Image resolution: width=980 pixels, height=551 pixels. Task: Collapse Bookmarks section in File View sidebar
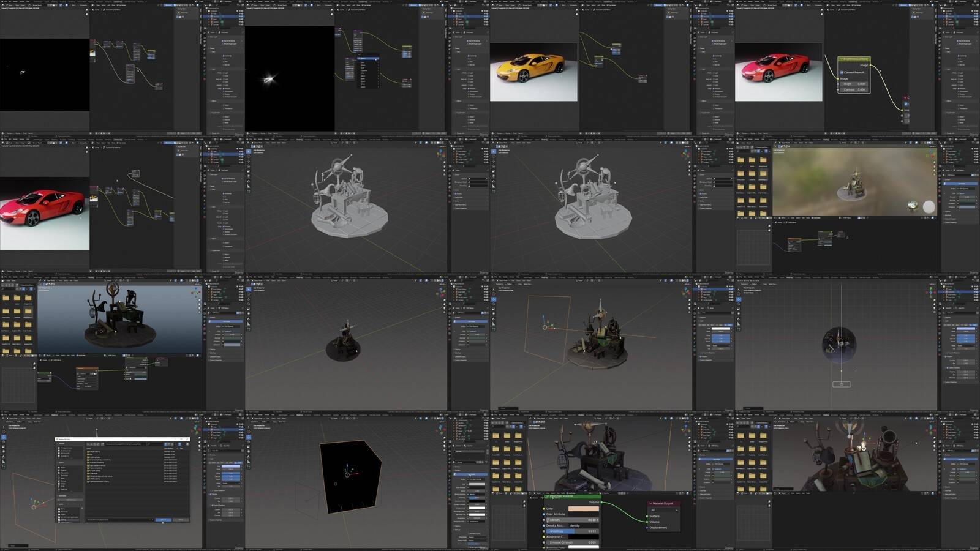pos(58,496)
